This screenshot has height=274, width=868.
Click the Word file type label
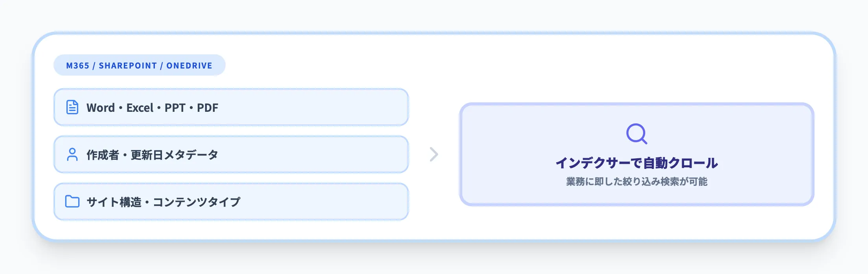click(x=101, y=107)
